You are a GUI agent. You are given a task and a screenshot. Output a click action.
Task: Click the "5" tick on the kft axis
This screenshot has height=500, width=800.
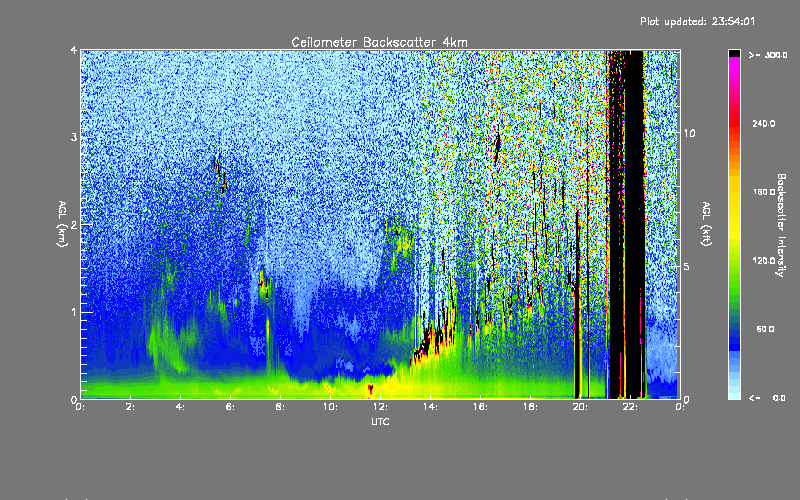point(686,267)
